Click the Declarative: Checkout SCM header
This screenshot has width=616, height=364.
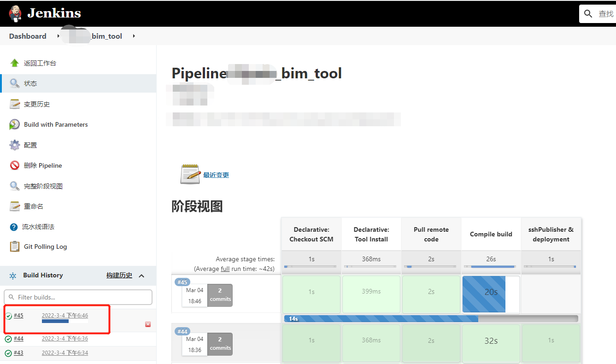pyautogui.click(x=311, y=234)
